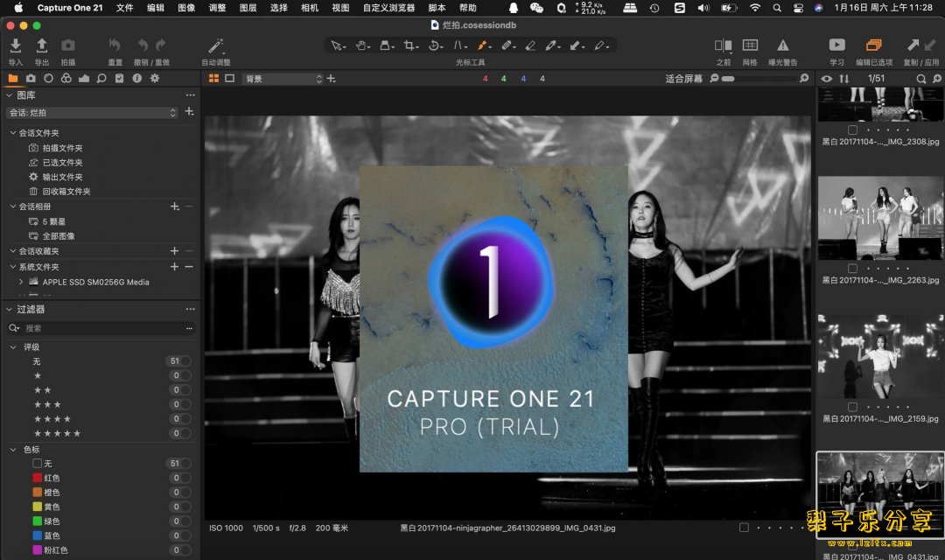Select the 回收箱文件夹 trash folder
Screen dimensions: 945x560
(66, 191)
